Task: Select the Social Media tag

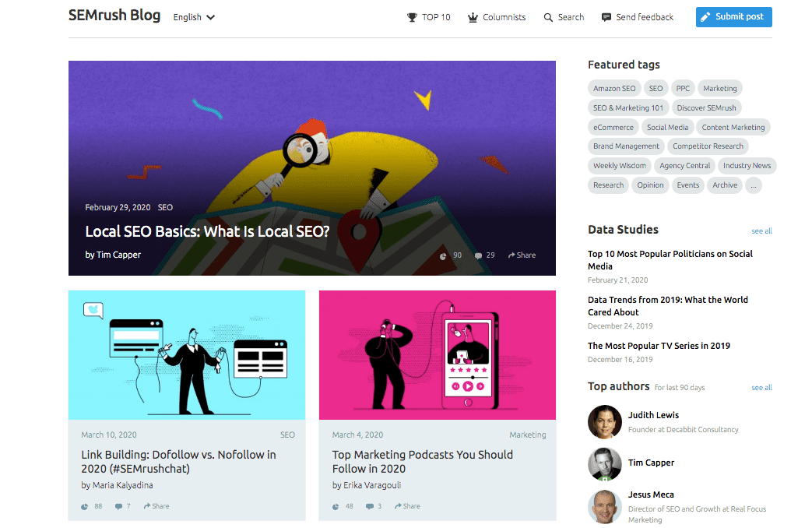Action: click(x=667, y=127)
